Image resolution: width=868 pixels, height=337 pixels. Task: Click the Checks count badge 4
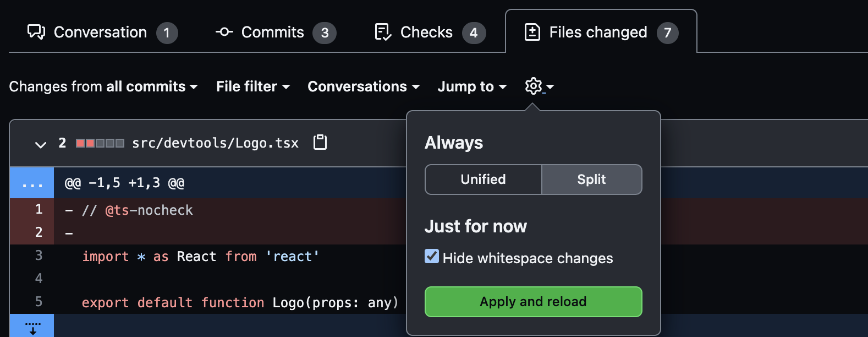click(474, 33)
